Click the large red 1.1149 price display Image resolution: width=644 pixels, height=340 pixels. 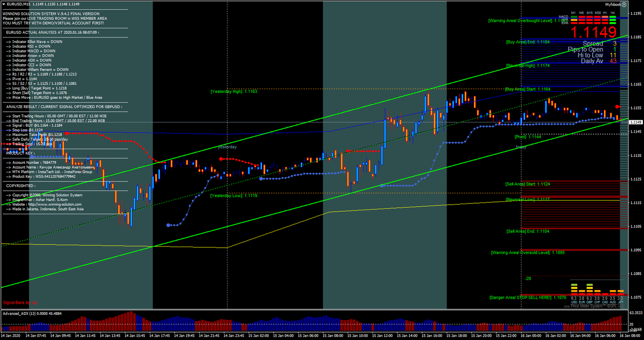pos(593,33)
